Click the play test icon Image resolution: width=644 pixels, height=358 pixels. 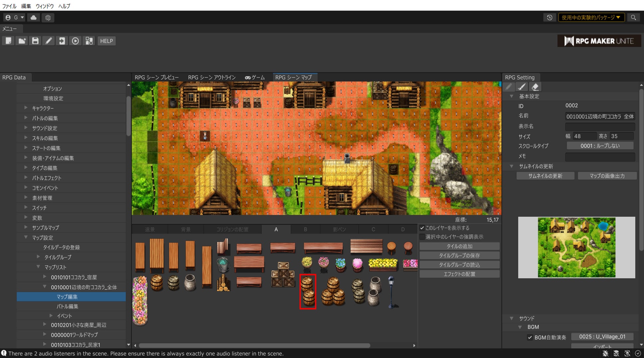(x=76, y=41)
